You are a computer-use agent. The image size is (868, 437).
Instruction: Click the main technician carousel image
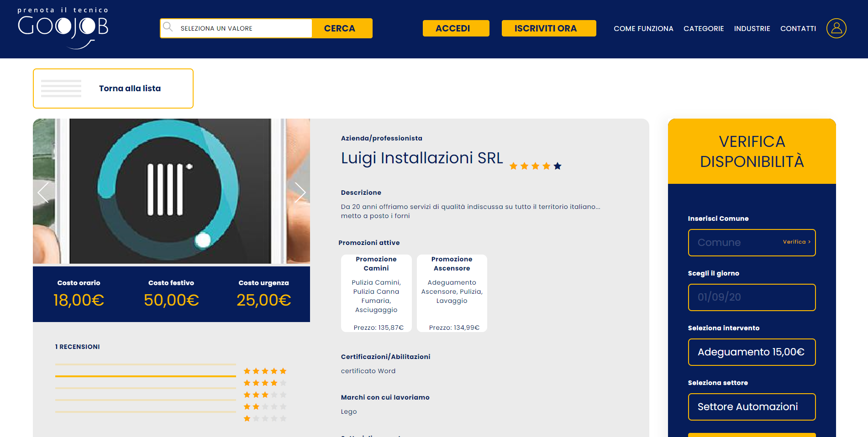(x=171, y=191)
